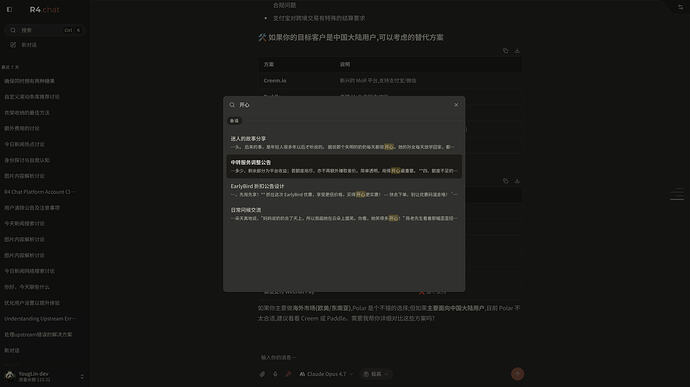Click the search field containing 开心
Image resolution: width=690 pixels, height=387 pixels.
click(343, 105)
